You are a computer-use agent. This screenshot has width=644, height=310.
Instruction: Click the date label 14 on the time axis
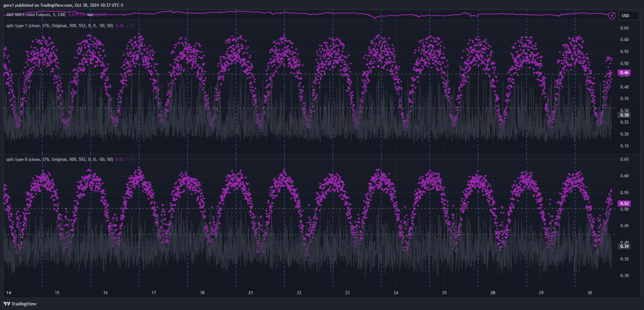point(9,293)
